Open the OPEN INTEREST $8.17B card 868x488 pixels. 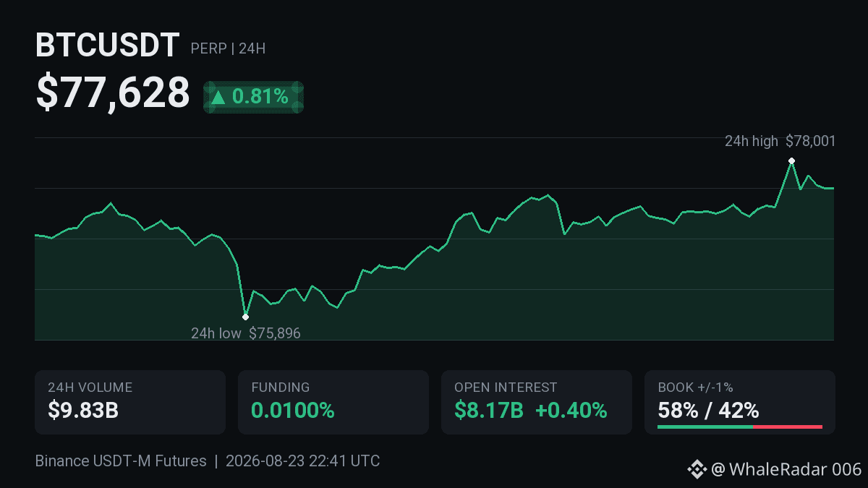point(537,402)
